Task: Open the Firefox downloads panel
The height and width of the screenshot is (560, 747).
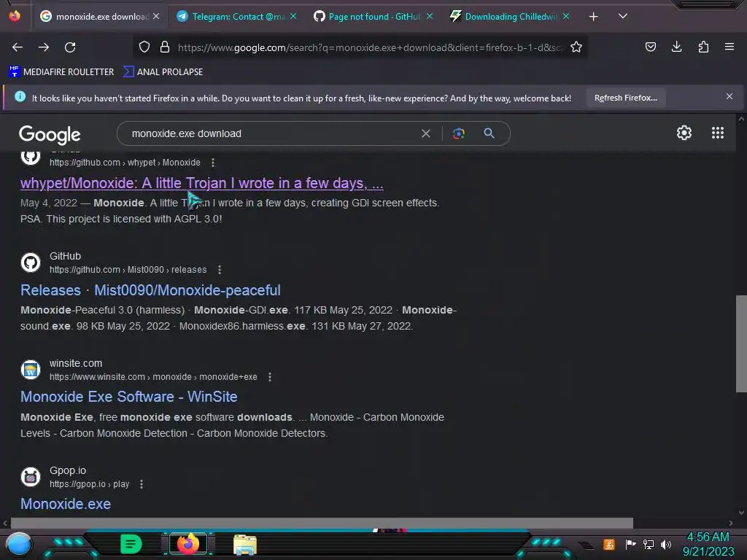Action: point(676,47)
